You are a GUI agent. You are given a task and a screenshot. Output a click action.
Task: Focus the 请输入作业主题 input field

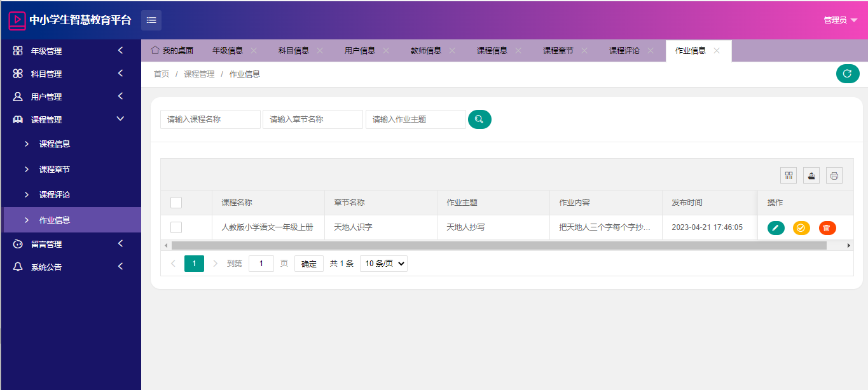pos(416,119)
